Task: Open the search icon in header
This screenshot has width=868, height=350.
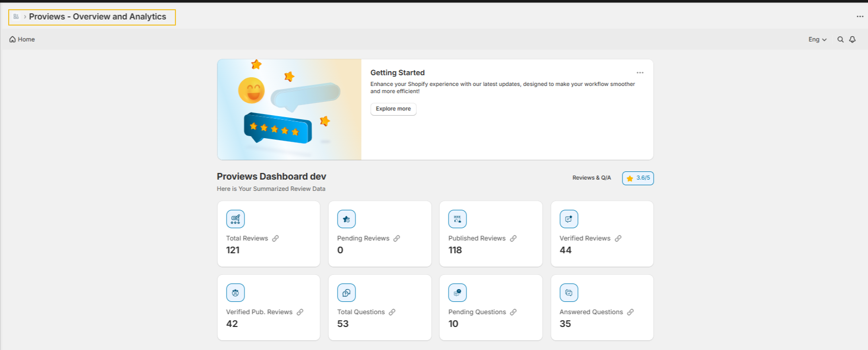Action: pyautogui.click(x=840, y=39)
